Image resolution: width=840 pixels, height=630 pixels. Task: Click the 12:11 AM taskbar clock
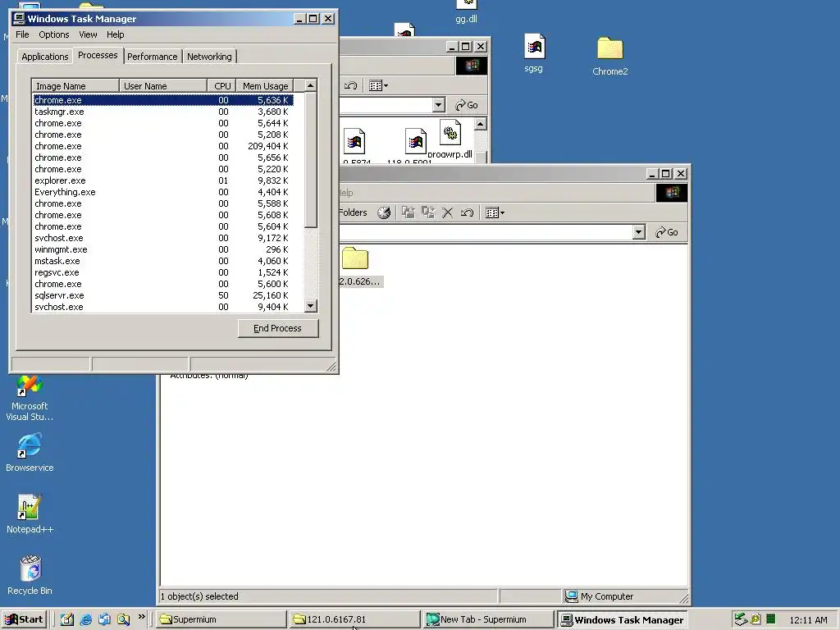point(808,620)
